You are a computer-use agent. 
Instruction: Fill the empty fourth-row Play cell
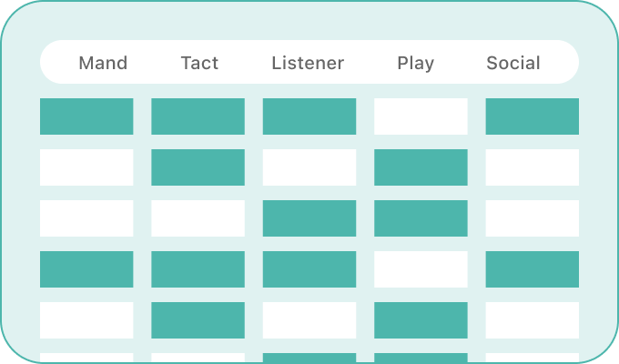tap(421, 269)
